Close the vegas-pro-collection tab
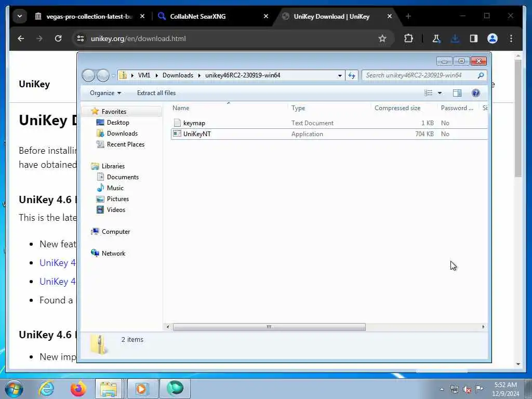Viewport: 532px width, 399px height. (142, 16)
